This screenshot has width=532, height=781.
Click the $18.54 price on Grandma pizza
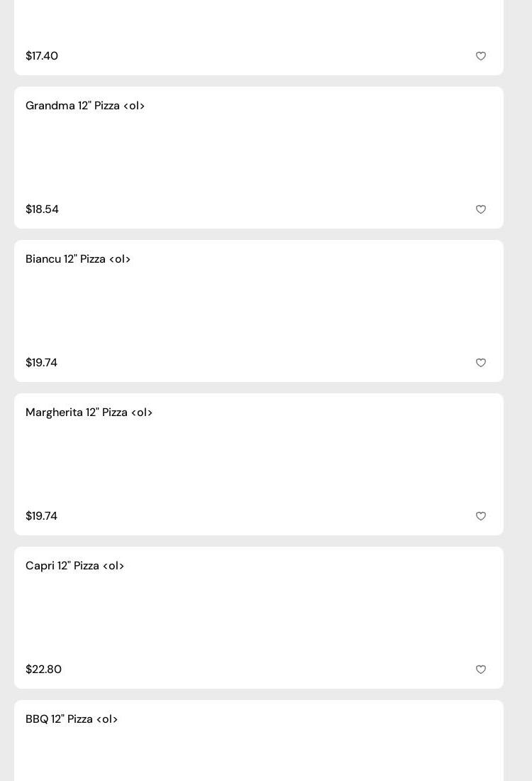[42, 209]
